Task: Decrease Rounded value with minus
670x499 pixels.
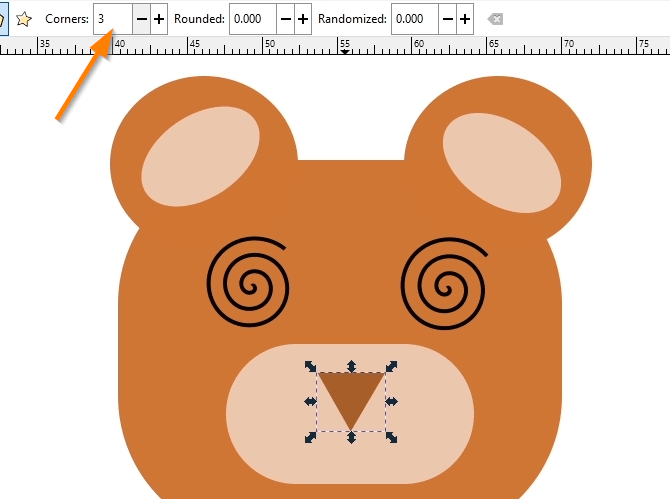Action: (285, 19)
